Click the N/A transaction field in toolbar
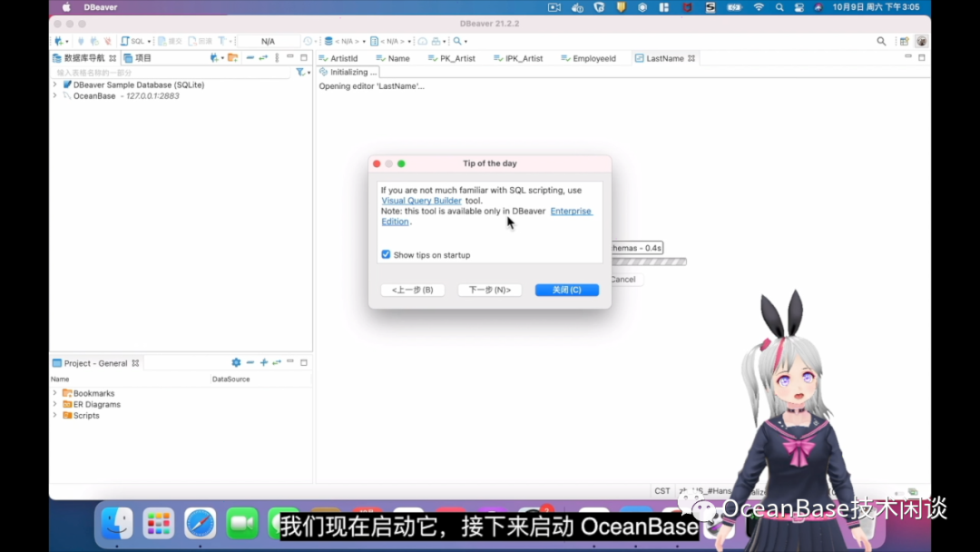Viewport: 980px width, 552px height. click(268, 41)
